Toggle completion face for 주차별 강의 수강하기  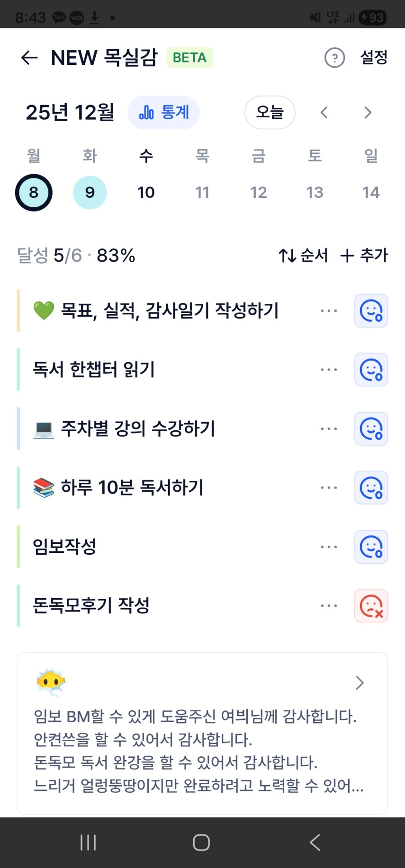(371, 429)
